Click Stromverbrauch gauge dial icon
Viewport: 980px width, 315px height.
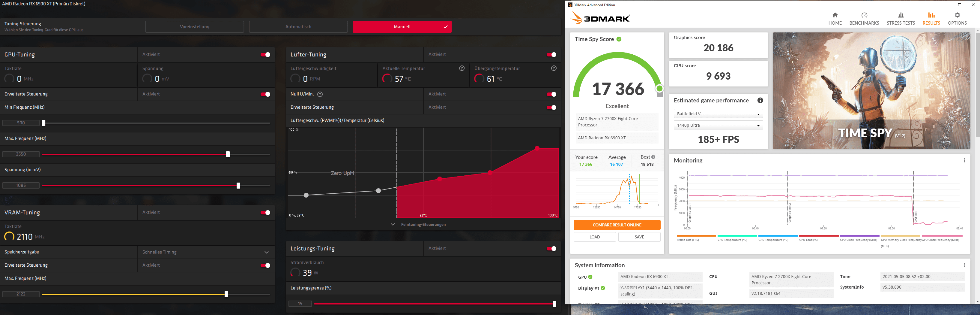295,273
